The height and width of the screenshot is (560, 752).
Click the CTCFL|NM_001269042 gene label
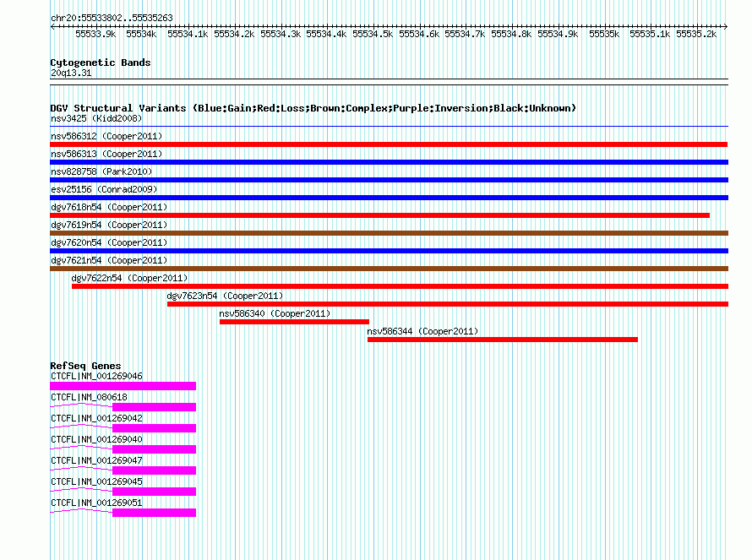click(x=97, y=418)
